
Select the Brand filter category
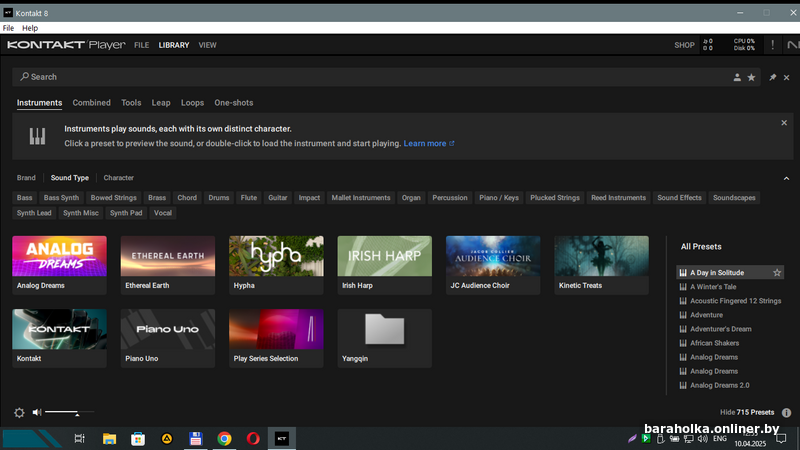[x=26, y=178]
